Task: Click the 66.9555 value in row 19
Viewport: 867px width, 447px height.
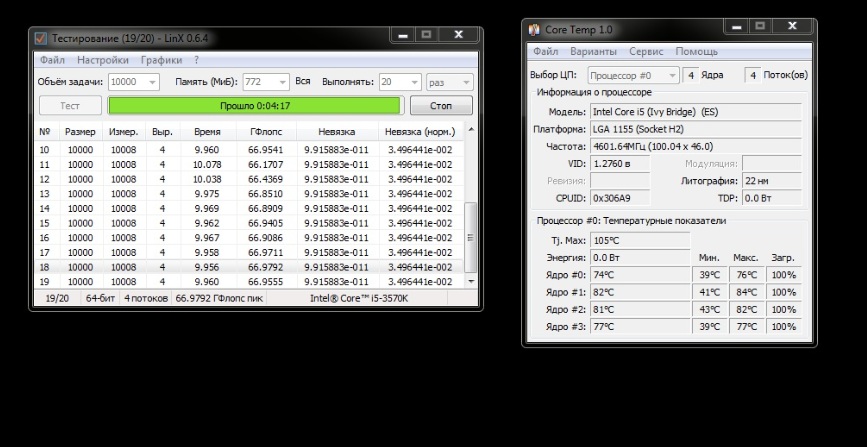Action: point(265,282)
